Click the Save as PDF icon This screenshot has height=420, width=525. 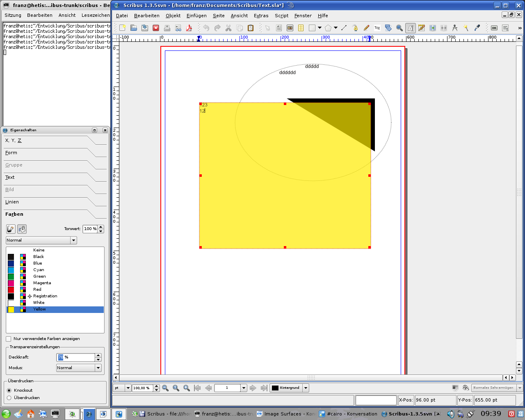tap(189, 28)
